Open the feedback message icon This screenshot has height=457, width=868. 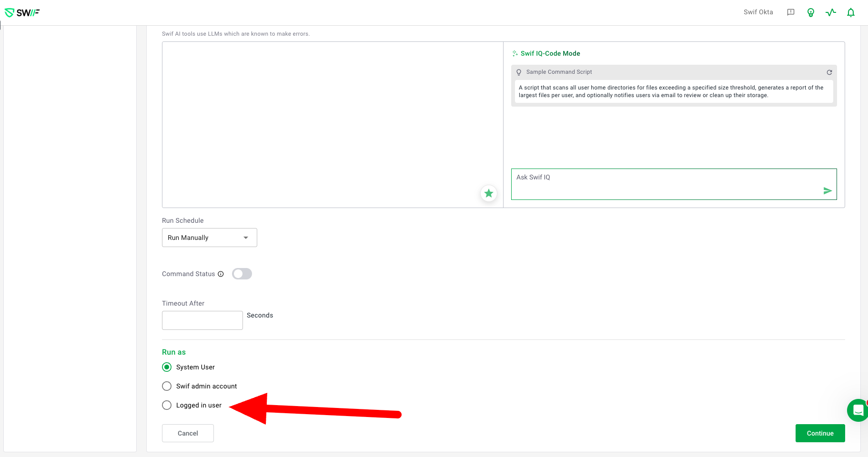[x=791, y=12]
